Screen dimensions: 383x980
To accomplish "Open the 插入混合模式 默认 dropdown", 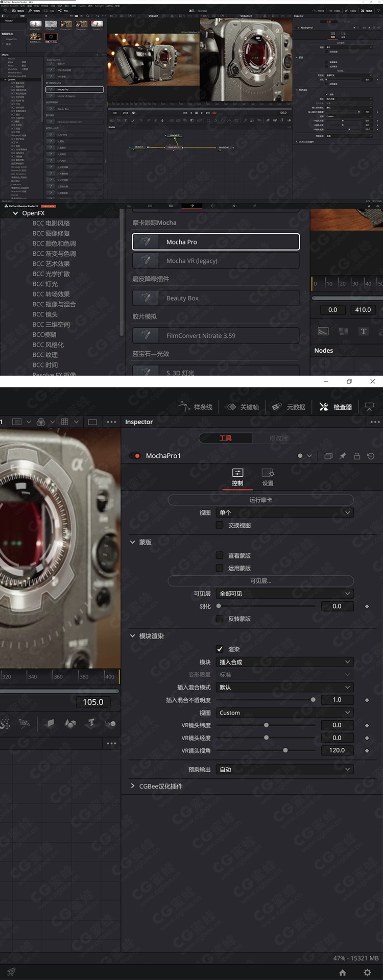I will (x=285, y=687).
